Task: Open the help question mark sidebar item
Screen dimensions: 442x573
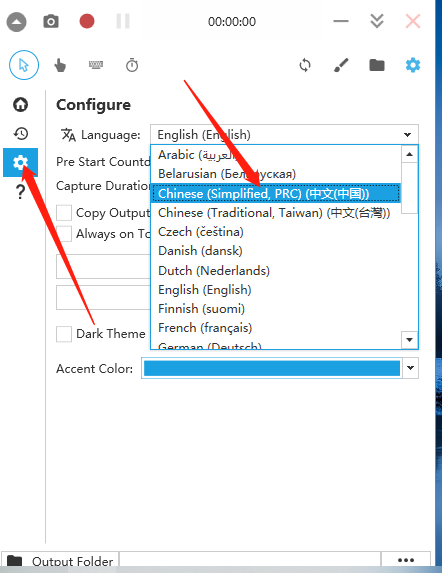Action: point(20,191)
